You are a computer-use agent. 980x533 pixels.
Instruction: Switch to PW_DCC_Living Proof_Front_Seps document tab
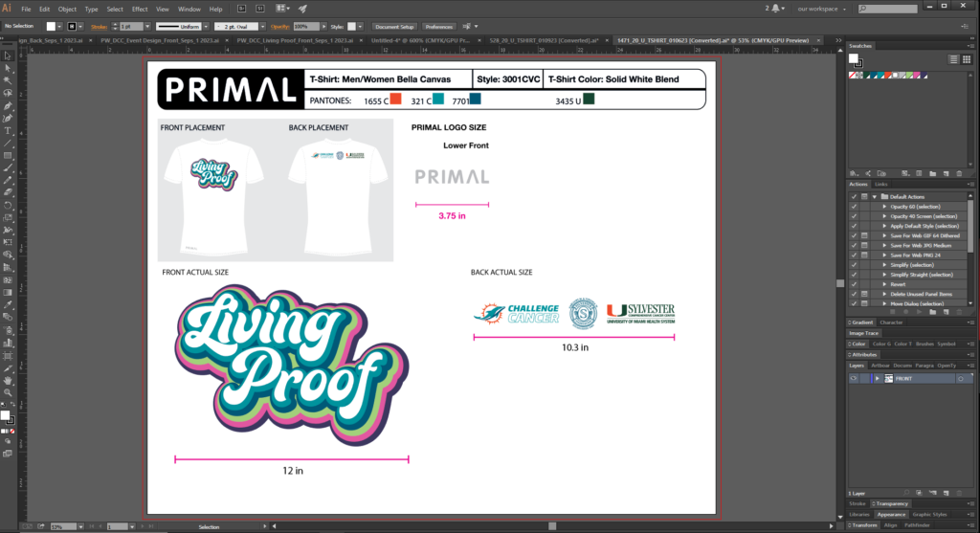tap(295, 40)
